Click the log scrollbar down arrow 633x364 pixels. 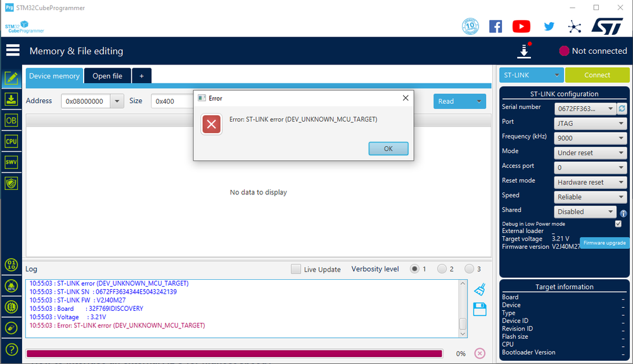[463, 334]
